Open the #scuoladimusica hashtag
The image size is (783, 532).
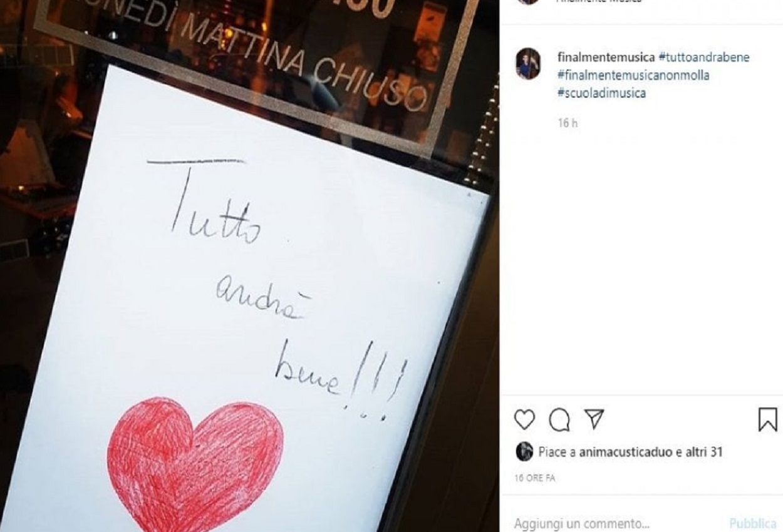[601, 94]
